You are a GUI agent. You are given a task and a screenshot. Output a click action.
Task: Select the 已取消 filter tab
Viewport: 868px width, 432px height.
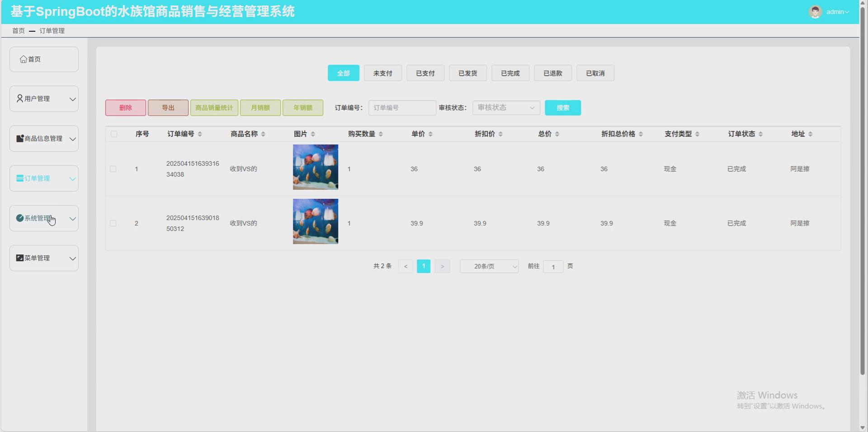point(595,73)
